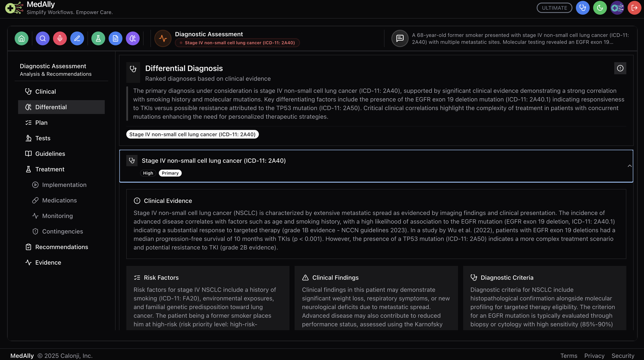
Task: Click the Stage IV NSCLC diagnosis chip
Action: [x=192, y=134]
